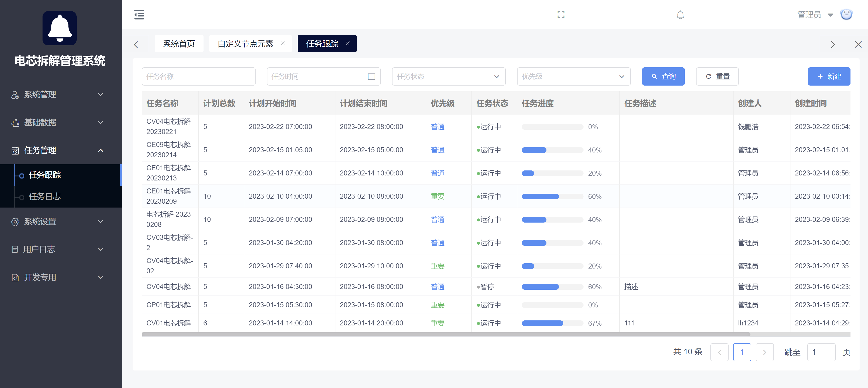Close the 自定义节点元素 tab
The height and width of the screenshot is (388, 868).
pyautogui.click(x=283, y=43)
